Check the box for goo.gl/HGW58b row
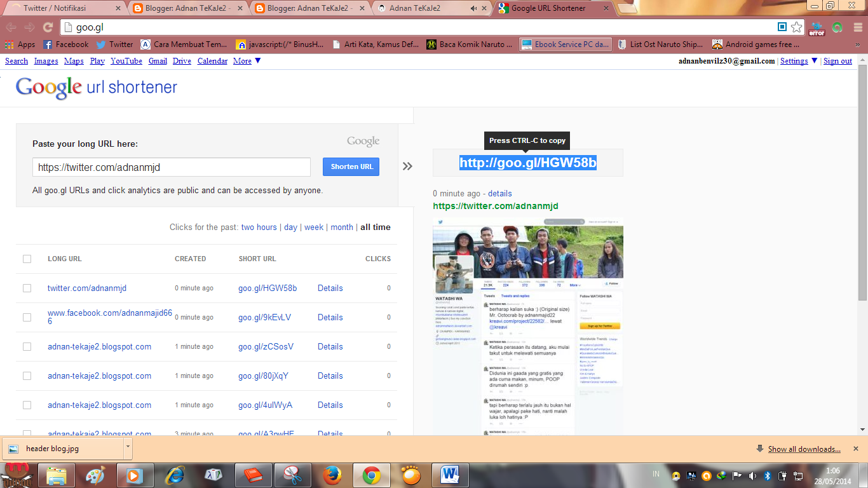868x488 pixels. [x=27, y=288]
